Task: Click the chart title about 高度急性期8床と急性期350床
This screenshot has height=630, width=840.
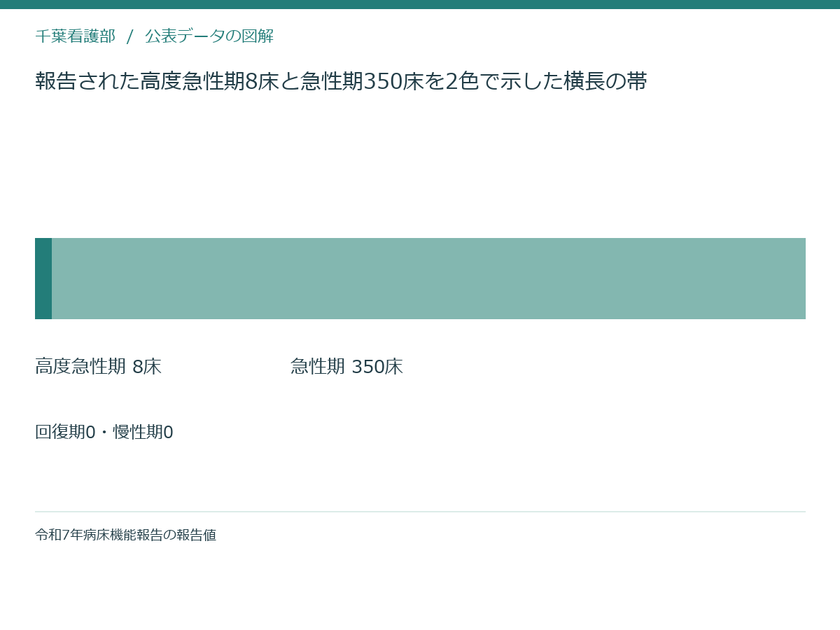Action: pyautogui.click(x=341, y=81)
